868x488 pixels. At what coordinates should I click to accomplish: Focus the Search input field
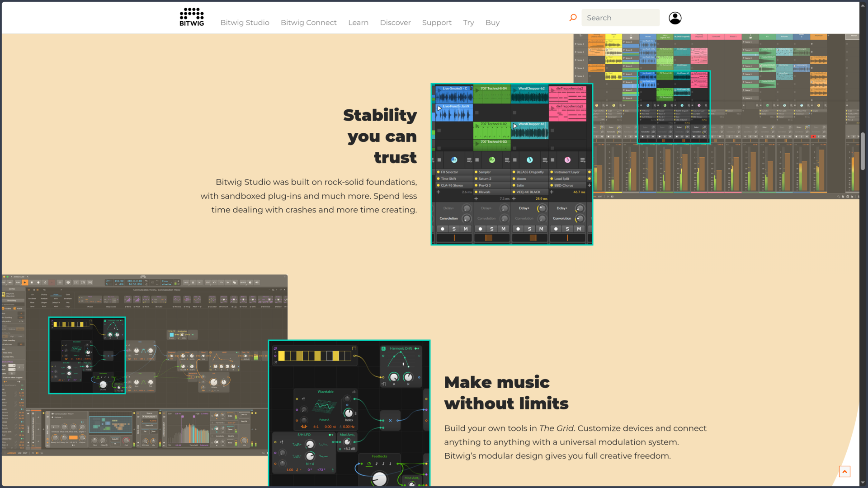tap(620, 18)
